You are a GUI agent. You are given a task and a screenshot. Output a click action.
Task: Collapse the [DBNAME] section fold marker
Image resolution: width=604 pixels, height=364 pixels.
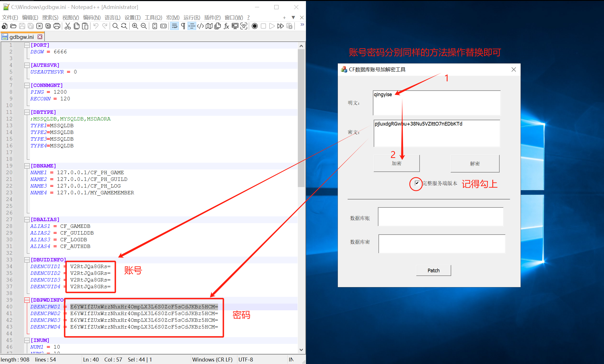click(27, 166)
